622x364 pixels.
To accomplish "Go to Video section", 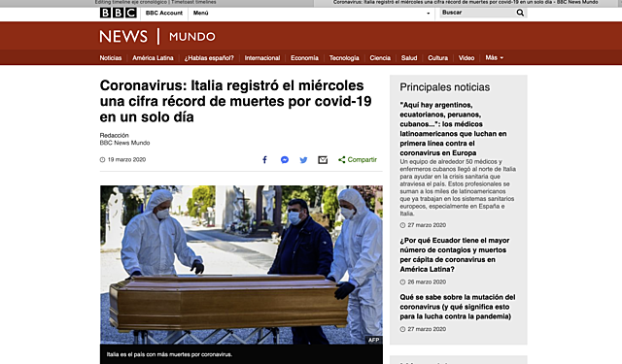I will pyautogui.click(x=466, y=58).
